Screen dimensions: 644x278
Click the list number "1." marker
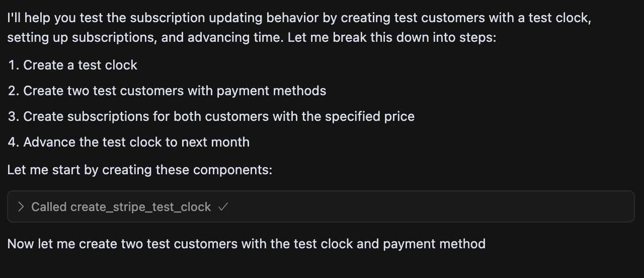(14, 65)
